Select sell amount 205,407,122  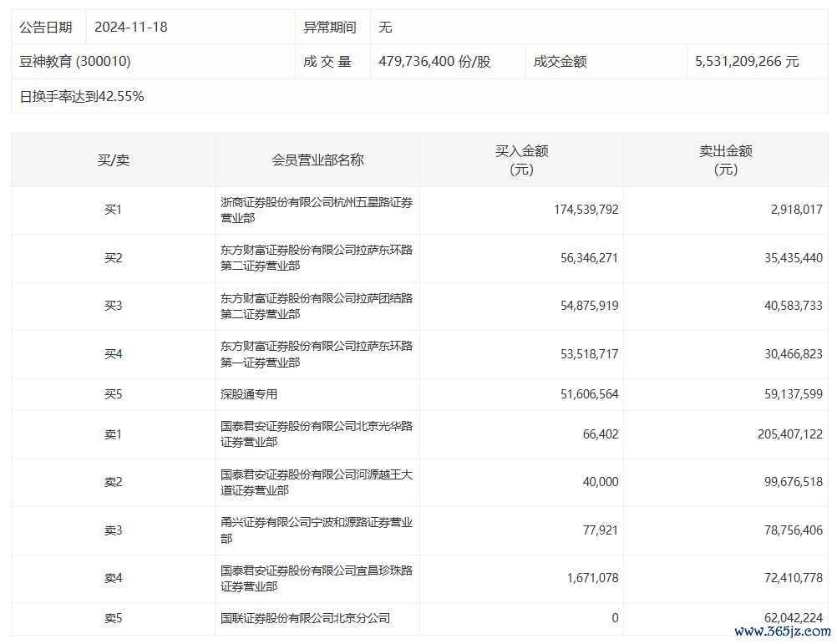tap(790, 435)
